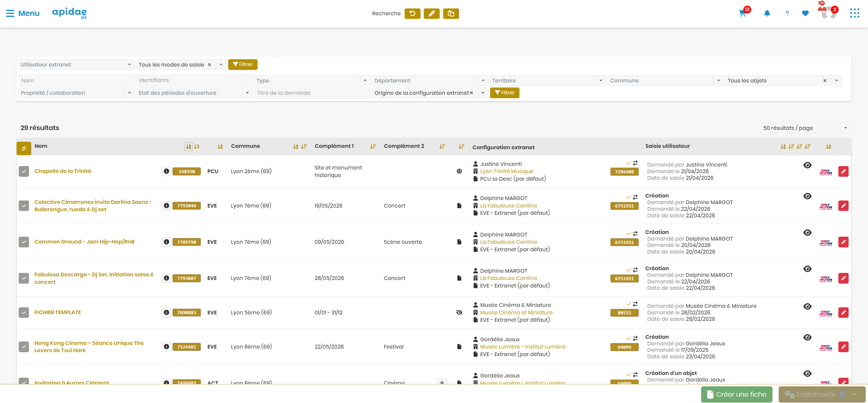
Task: Open the apps grid launcher
Action: [x=855, y=13]
